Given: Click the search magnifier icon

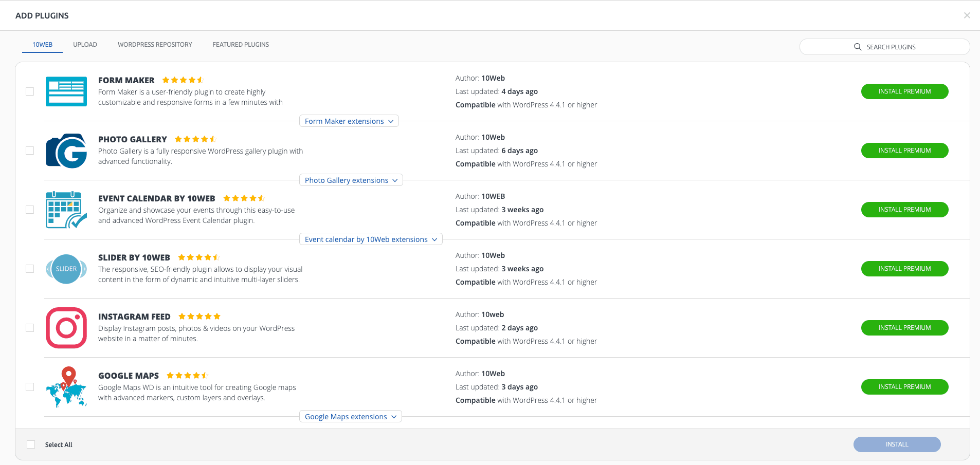Looking at the screenshot, I should coord(858,47).
